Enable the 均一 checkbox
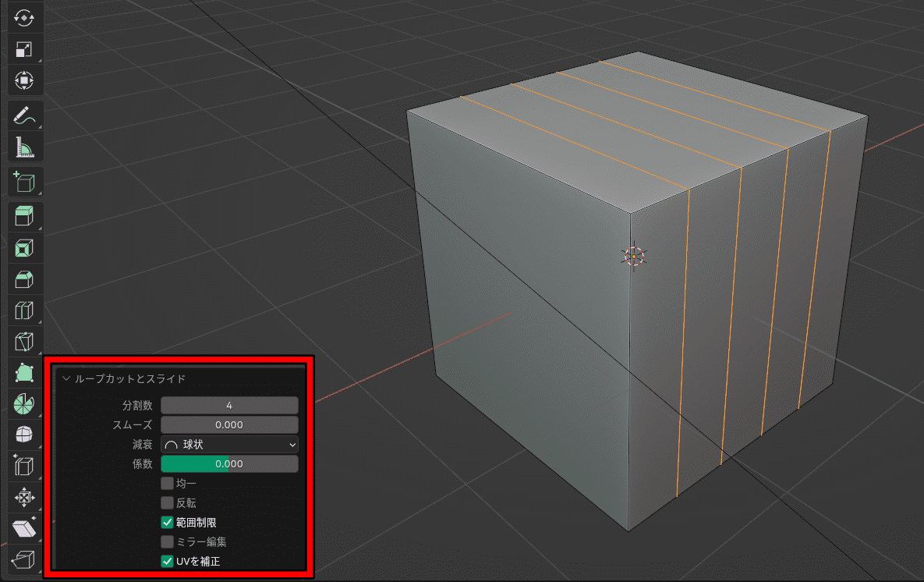The width and height of the screenshot is (924, 582). coord(168,484)
